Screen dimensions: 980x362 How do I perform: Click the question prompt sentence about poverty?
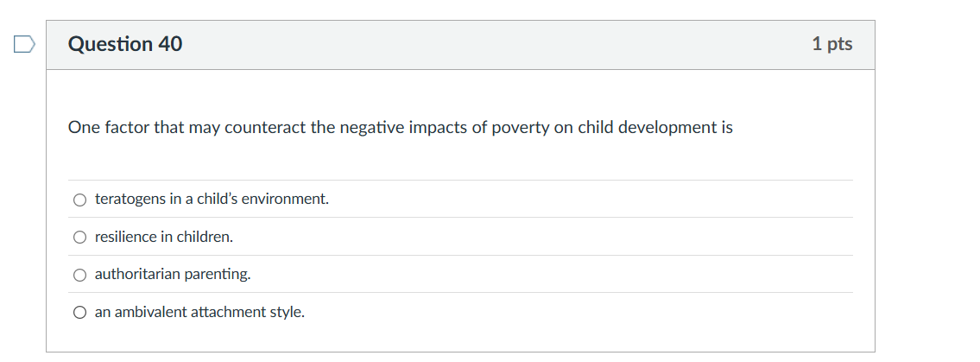400,128
